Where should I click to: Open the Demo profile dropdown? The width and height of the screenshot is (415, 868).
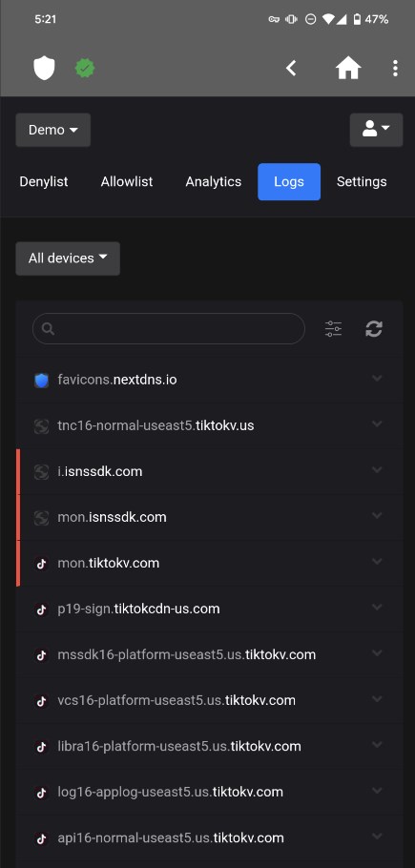(53, 130)
